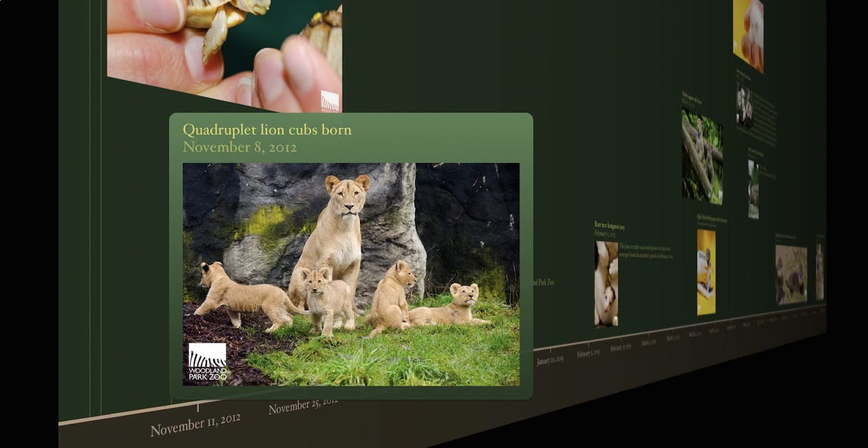868x448 pixels.
Task: Select the lion cubs photo on the featured card
Action: pyautogui.click(x=352, y=274)
